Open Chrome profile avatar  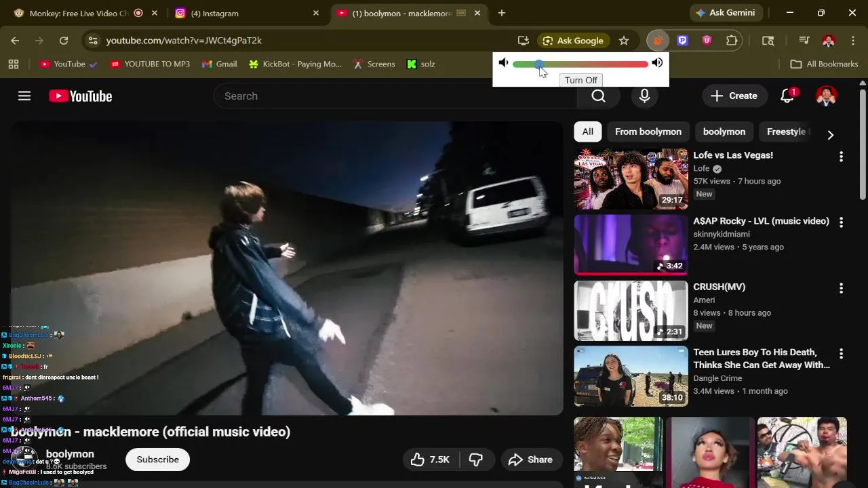tap(829, 41)
